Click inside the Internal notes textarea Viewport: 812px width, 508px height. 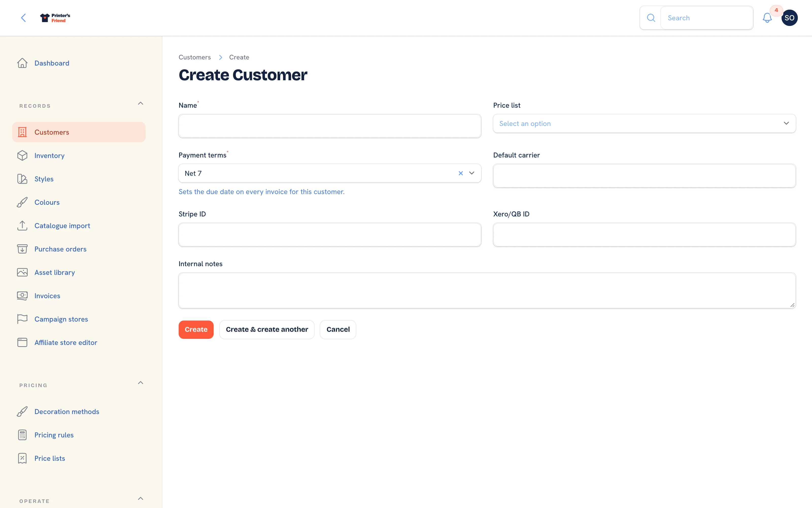tap(487, 291)
